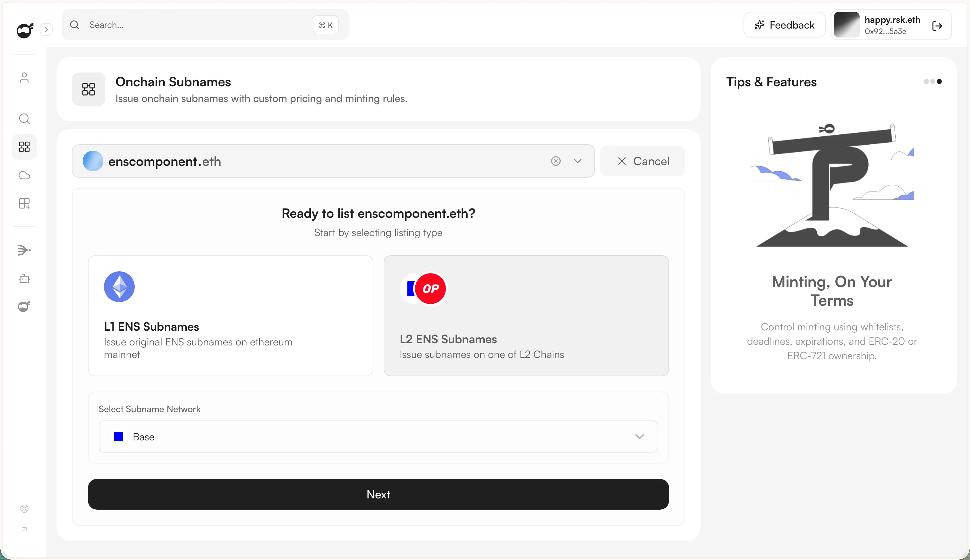Viewport: 970px width, 560px height.
Task: Click the "Select Subname Network" label
Action: (149, 409)
